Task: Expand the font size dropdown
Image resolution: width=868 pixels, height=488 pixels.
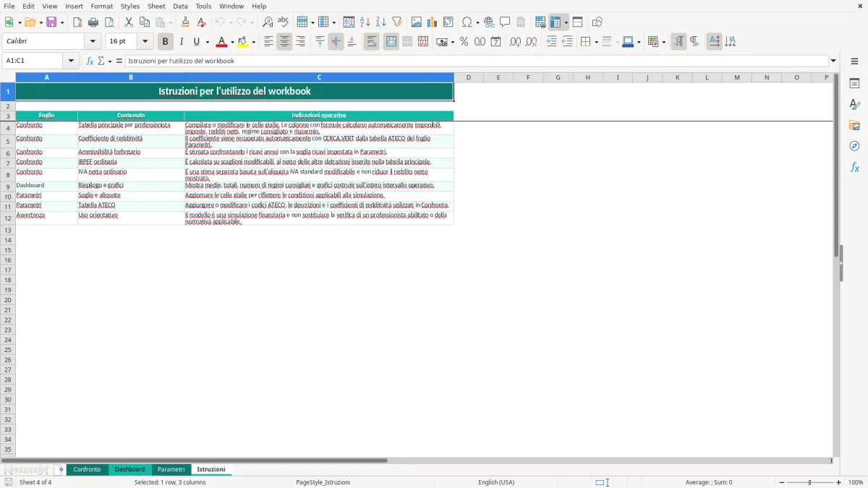Action: (145, 42)
